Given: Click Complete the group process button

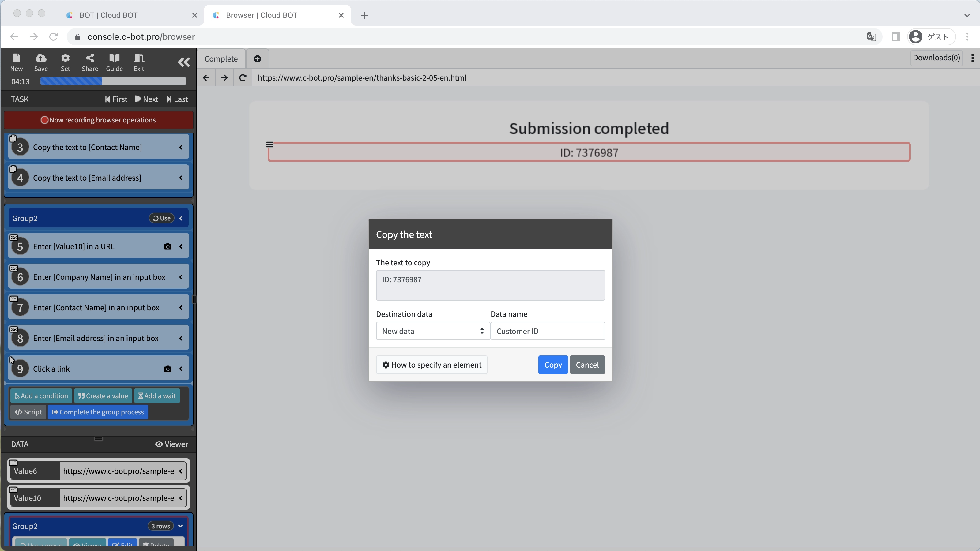Looking at the screenshot, I should (98, 412).
